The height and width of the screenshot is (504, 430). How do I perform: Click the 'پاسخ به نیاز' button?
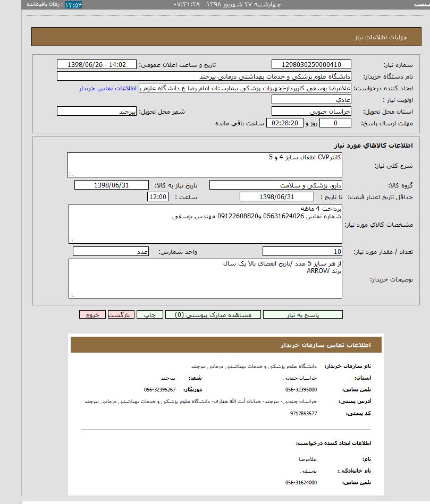302,314
